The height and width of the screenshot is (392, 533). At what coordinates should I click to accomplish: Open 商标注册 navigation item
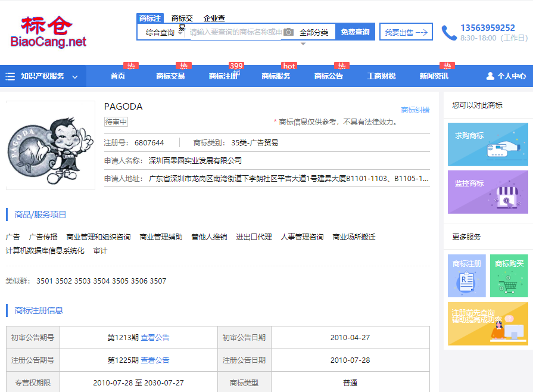(223, 76)
